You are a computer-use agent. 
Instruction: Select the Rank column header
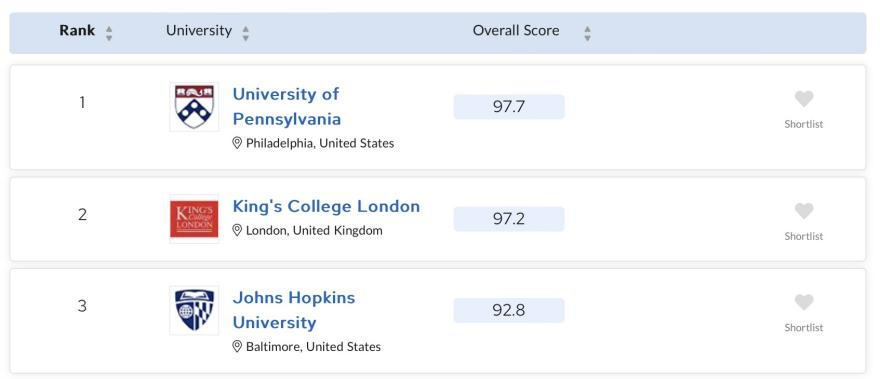click(77, 30)
